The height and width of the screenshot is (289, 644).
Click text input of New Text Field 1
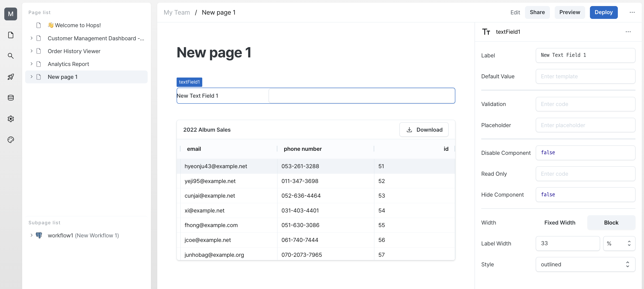pos(362,96)
